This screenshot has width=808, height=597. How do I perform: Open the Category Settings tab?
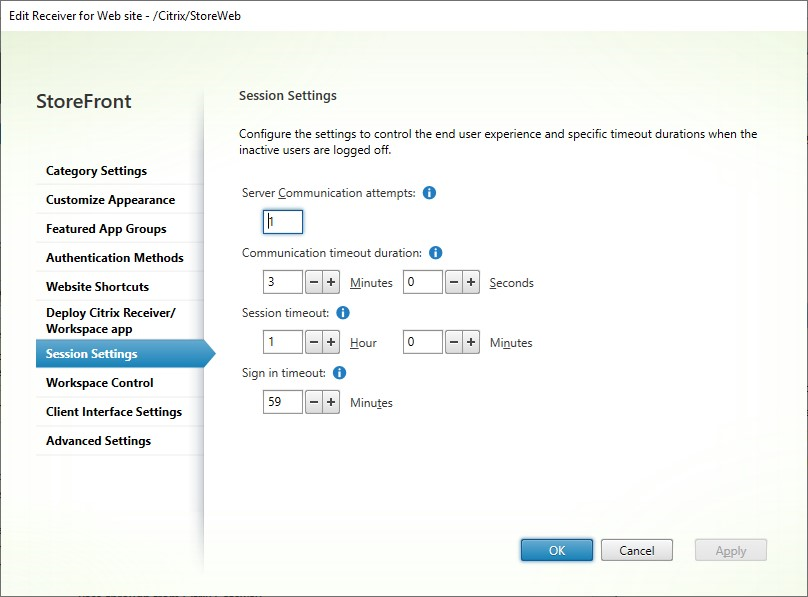[x=96, y=171]
